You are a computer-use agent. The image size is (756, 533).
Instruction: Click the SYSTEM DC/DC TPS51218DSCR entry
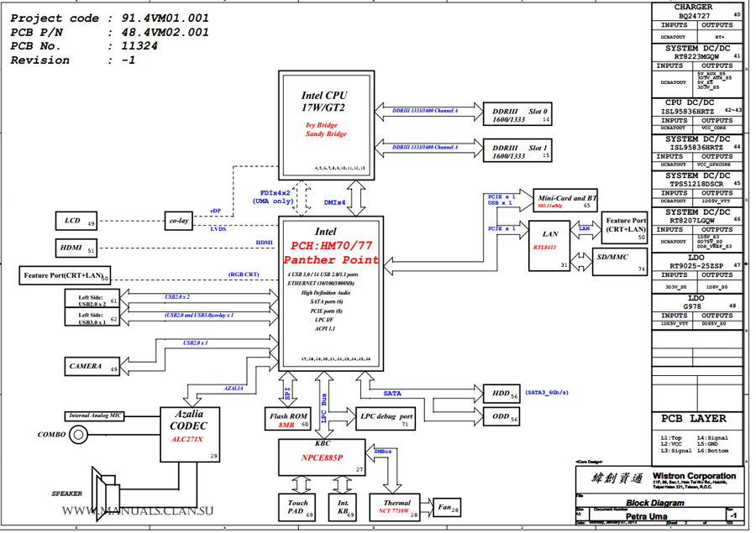(697, 180)
